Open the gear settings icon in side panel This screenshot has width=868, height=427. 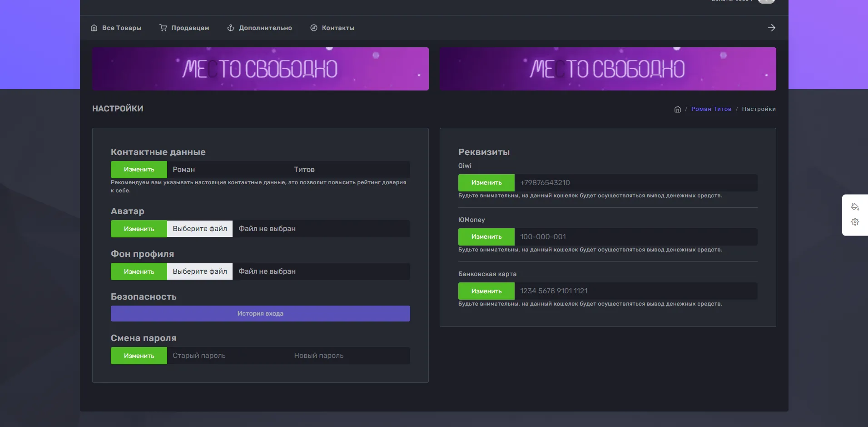[855, 222]
